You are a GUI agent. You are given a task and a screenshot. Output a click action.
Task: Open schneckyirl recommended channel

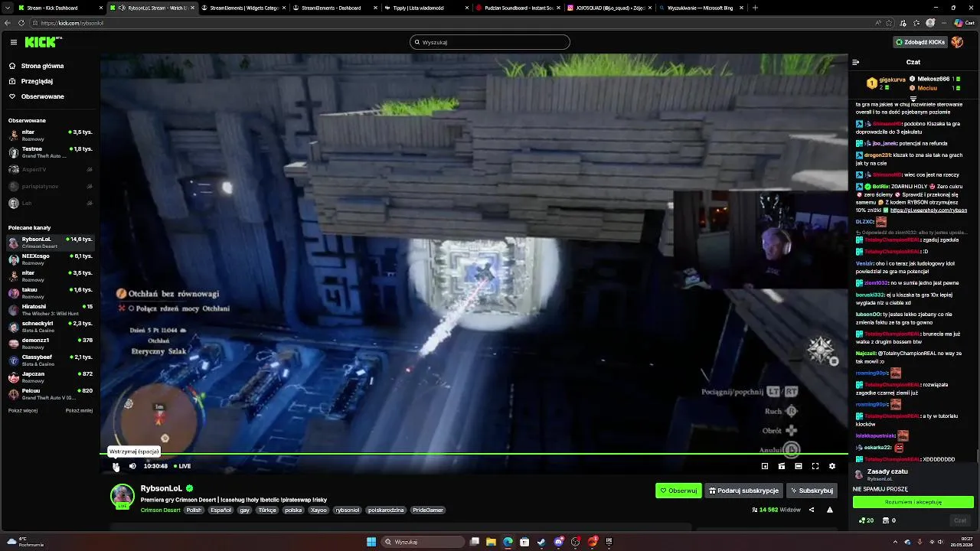(50, 326)
